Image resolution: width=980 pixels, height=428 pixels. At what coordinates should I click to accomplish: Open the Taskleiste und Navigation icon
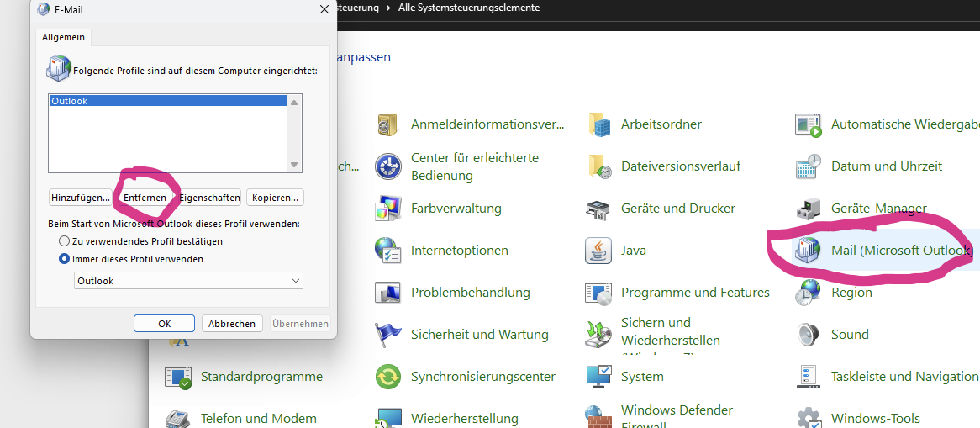tap(809, 377)
